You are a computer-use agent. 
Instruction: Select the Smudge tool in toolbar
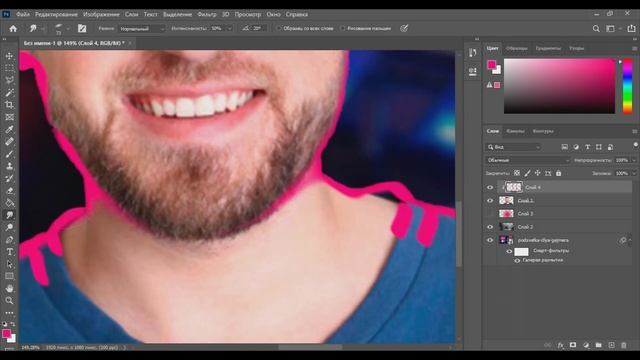[9, 215]
